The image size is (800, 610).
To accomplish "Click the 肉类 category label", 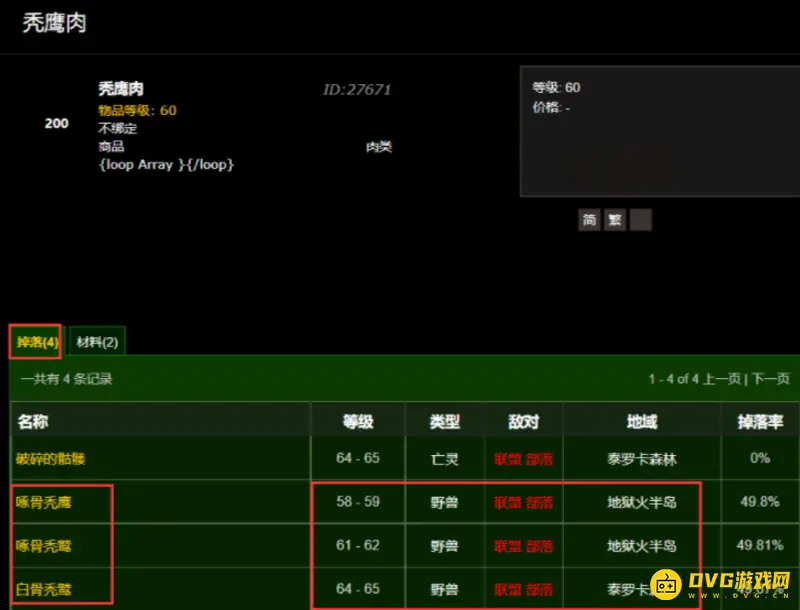I will tap(379, 147).
